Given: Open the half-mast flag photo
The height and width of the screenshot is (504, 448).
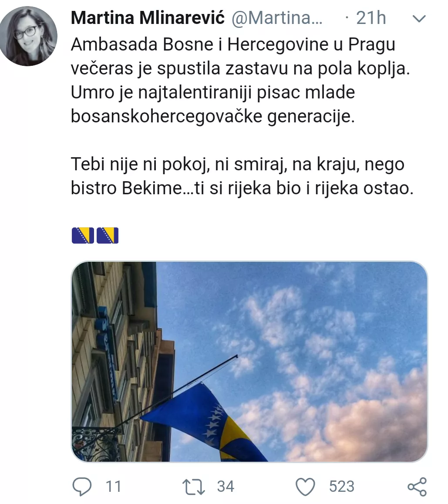Looking at the screenshot, I should coord(249,362).
